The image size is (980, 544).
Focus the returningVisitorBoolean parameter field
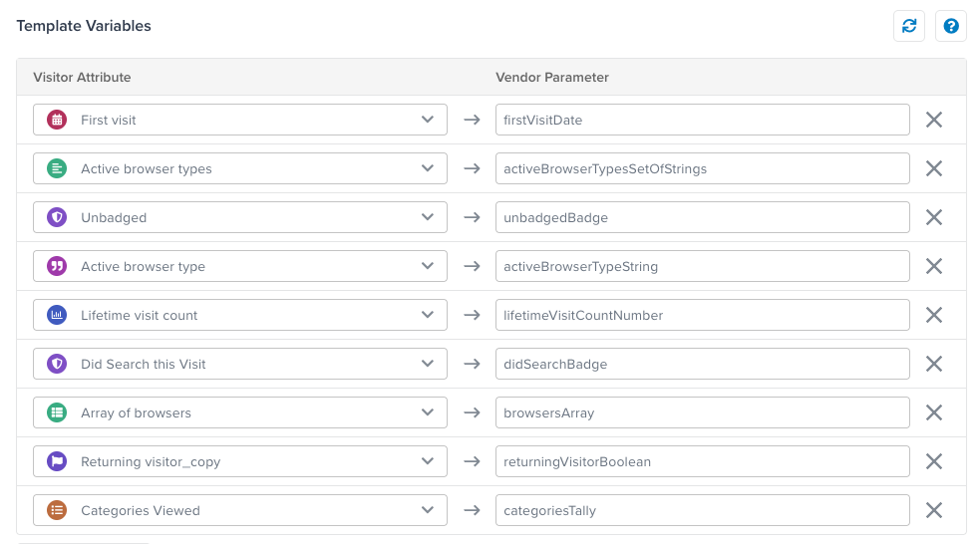pyautogui.click(x=703, y=461)
